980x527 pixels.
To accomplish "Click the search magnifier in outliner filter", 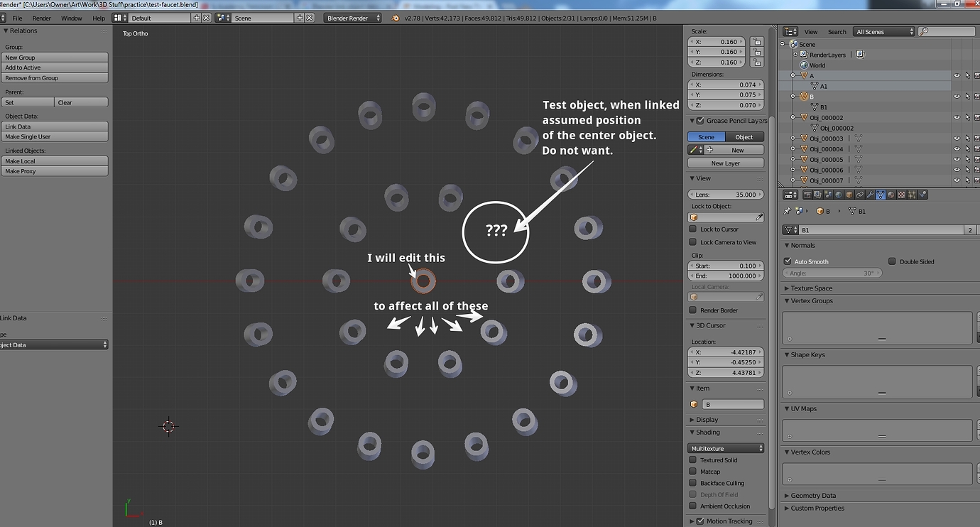I will point(924,31).
